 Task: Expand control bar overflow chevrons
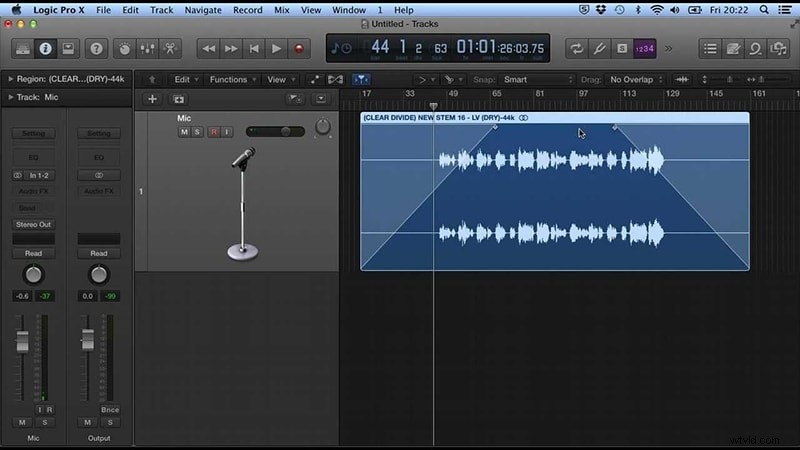[668, 49]
